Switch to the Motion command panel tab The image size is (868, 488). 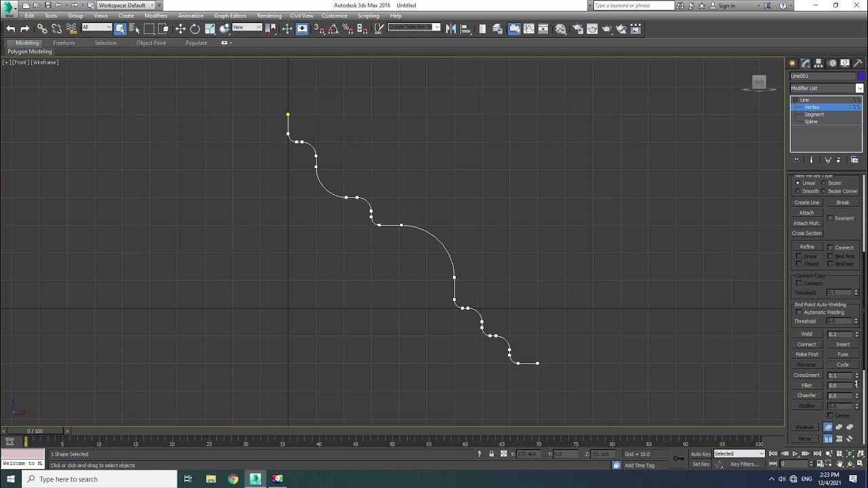tap(832, 63)
